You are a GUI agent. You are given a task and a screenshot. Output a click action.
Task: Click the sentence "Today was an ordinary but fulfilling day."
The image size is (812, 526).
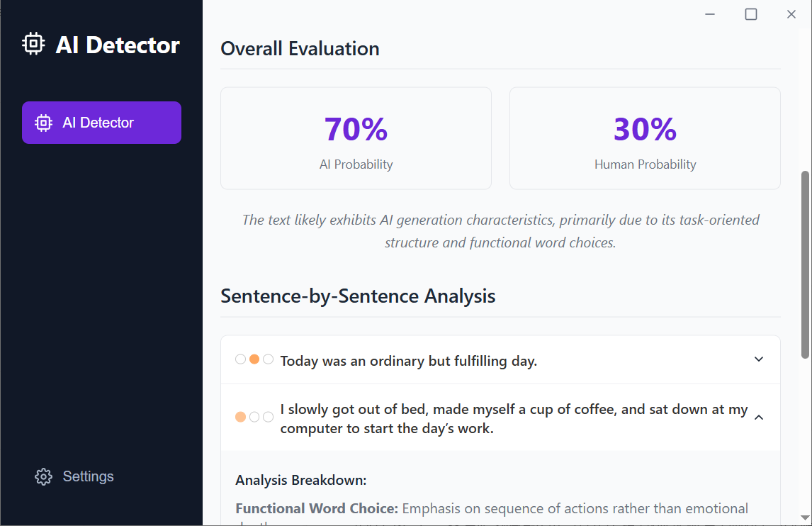(x=409, y=361)
